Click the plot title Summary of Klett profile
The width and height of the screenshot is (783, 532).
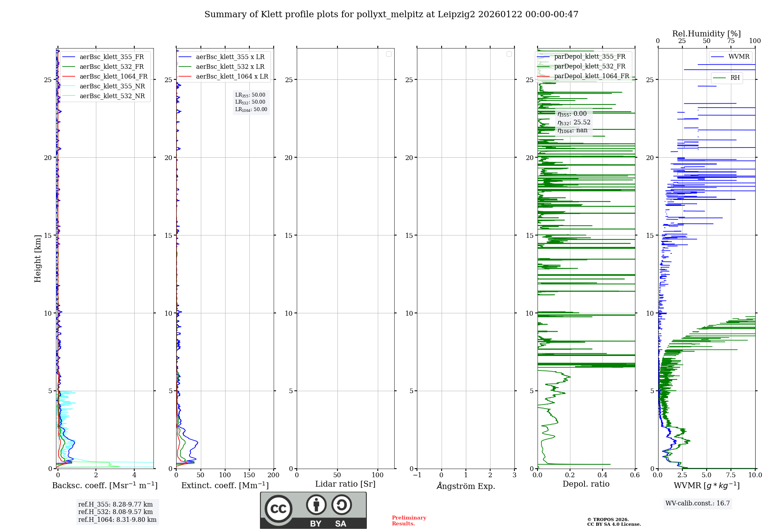pyautogui.click(x=391, y=14)
